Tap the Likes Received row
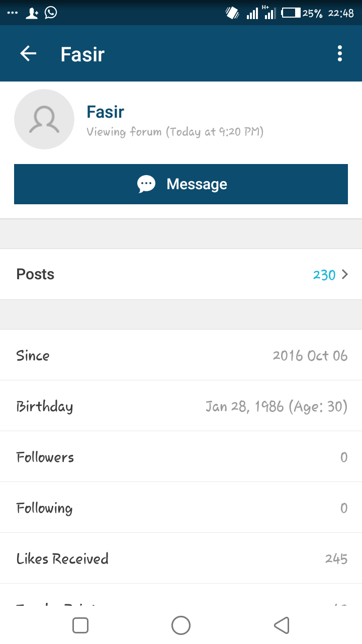 181,558
